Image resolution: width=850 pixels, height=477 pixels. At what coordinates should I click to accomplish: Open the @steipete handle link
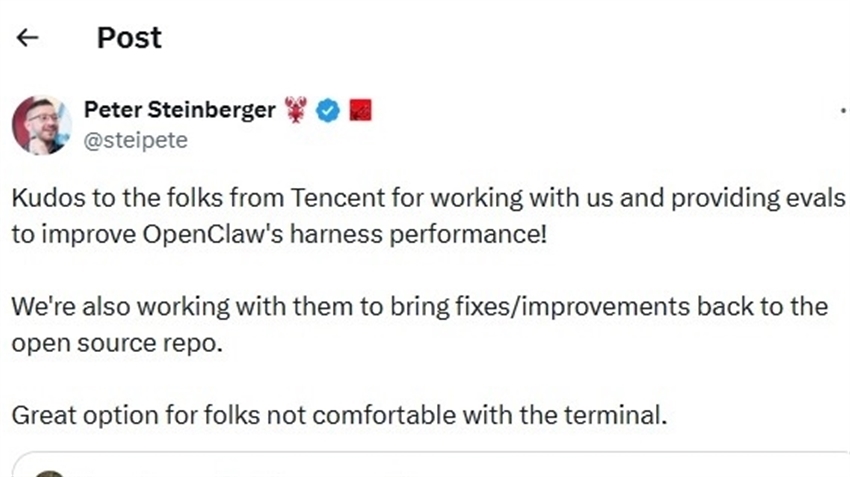pyautogui.click(x=135, y=141)
